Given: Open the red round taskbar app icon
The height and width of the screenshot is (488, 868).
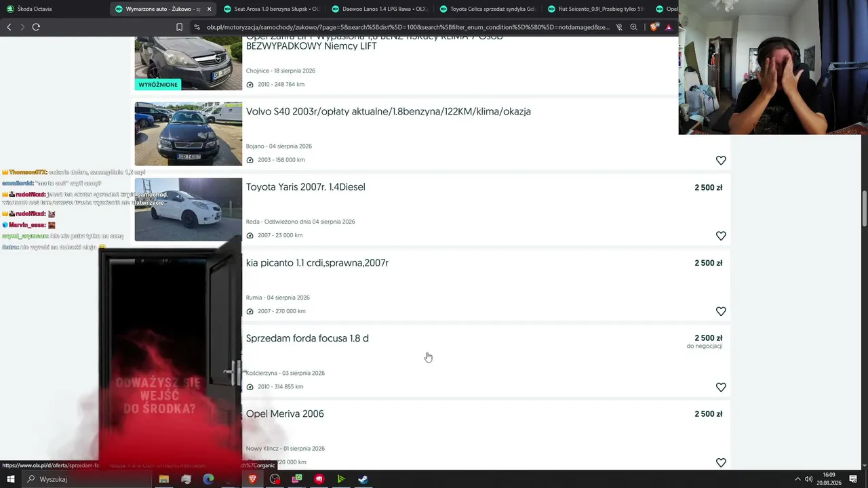Looking at the screenshot, I should coord(319,479).
